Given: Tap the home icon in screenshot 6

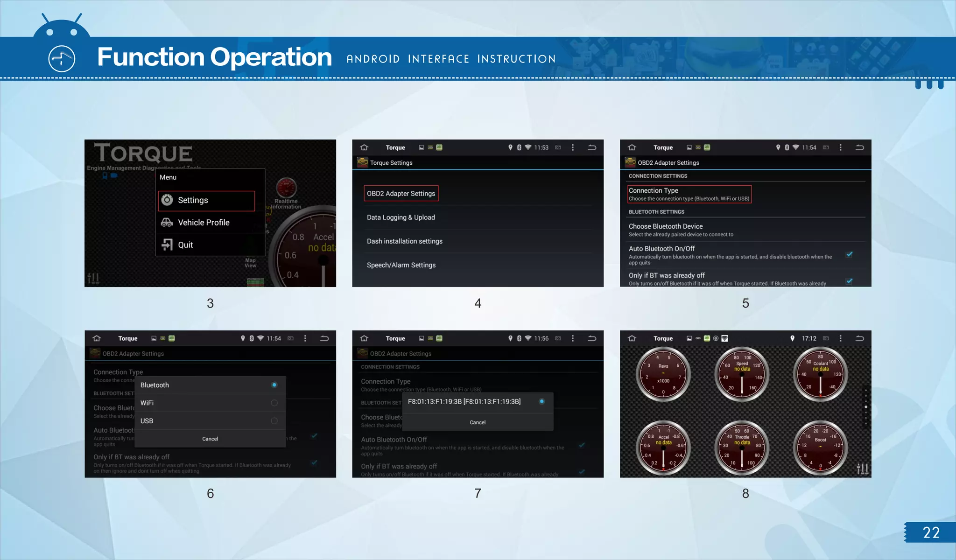Looking at the screenshot, I should [x=97, y=338].
